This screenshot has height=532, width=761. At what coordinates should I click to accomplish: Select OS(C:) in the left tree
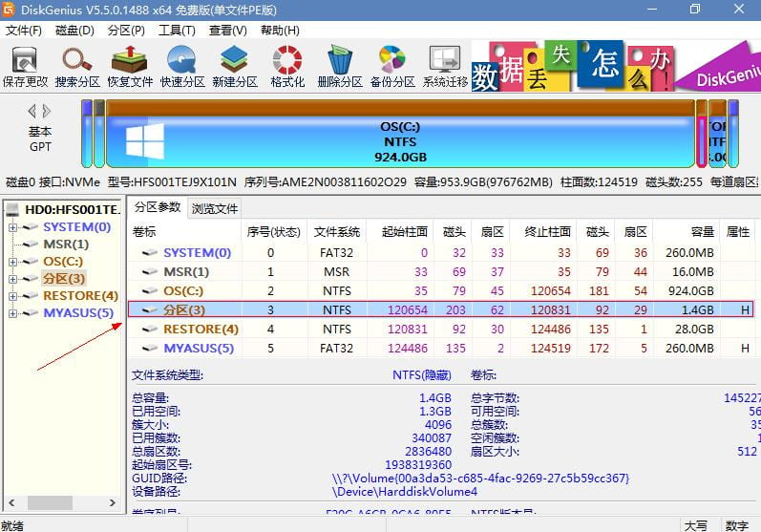63,262
